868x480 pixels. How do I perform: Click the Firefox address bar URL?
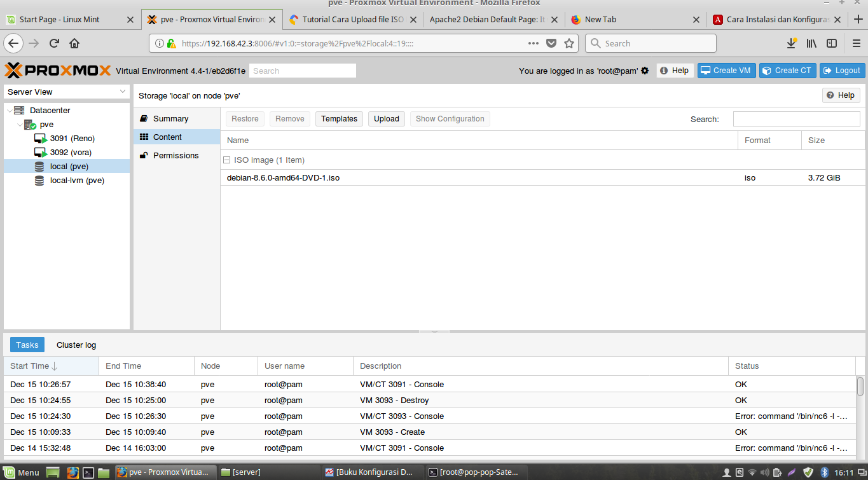299,43
